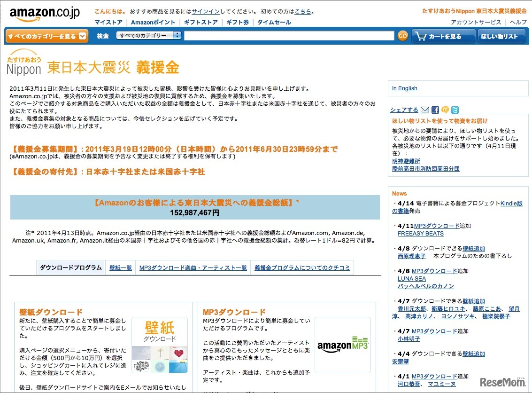Viewport: 532px width, 393px height.
Task: Share via the mixi icon
Action: [445, 110]
